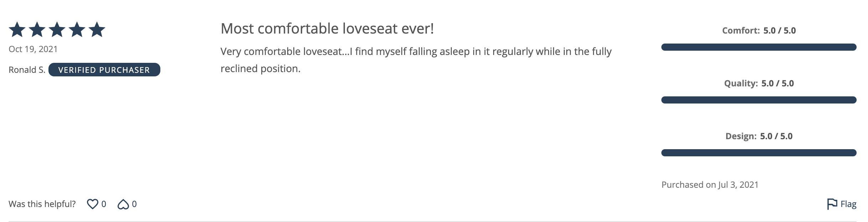Viewport: 868px width, 222px height.
Task: Click reviewer name Ronald S.
Action: pos(27,70)
